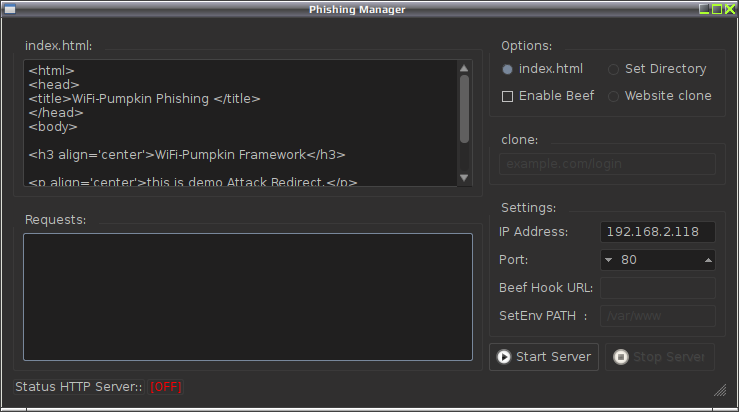Click the <head> line in editor
This screenshot has width=739, height=412.
(x=54, y=85)
